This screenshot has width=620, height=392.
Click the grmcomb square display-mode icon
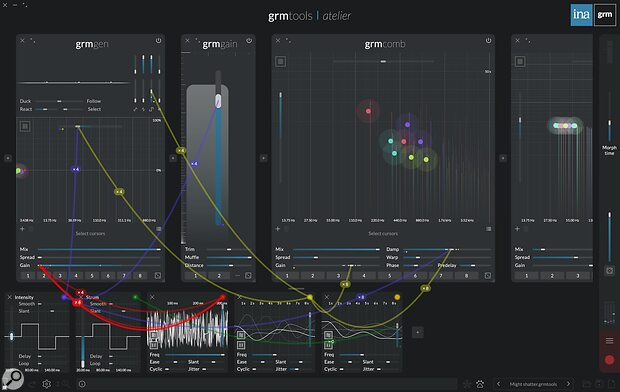[280, 61]
